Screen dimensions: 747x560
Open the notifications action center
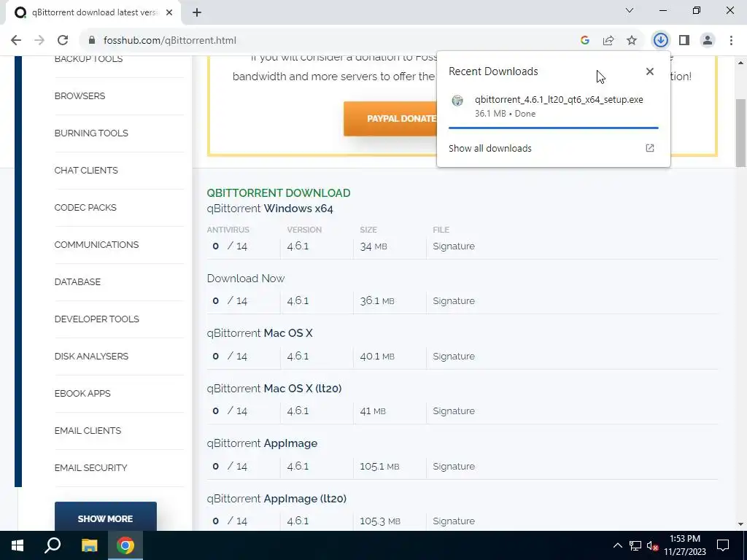tap(723, 545)
